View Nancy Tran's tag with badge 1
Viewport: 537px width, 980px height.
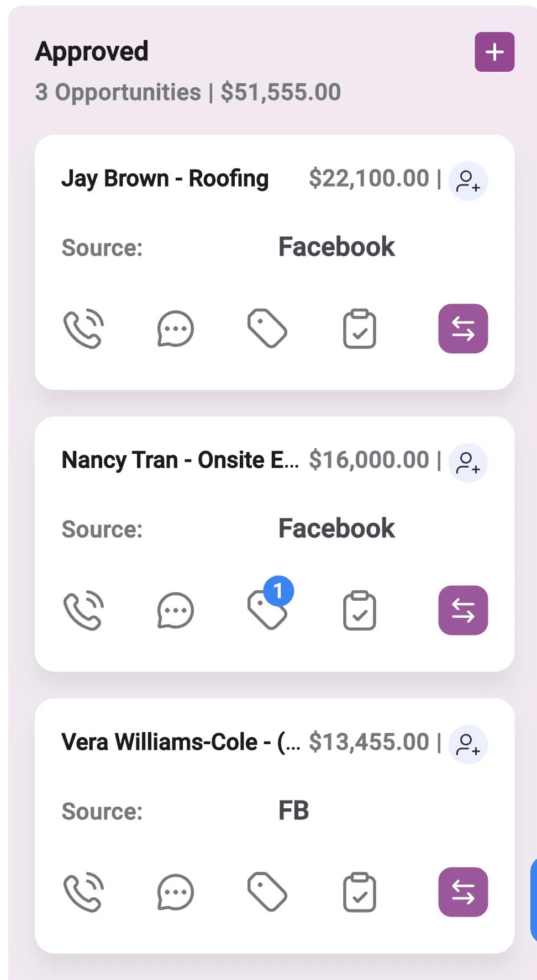coord(270,605)
